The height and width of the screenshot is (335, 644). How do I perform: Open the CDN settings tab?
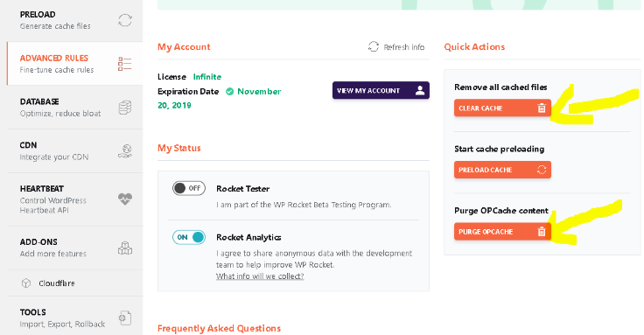(x=74, y=151)
